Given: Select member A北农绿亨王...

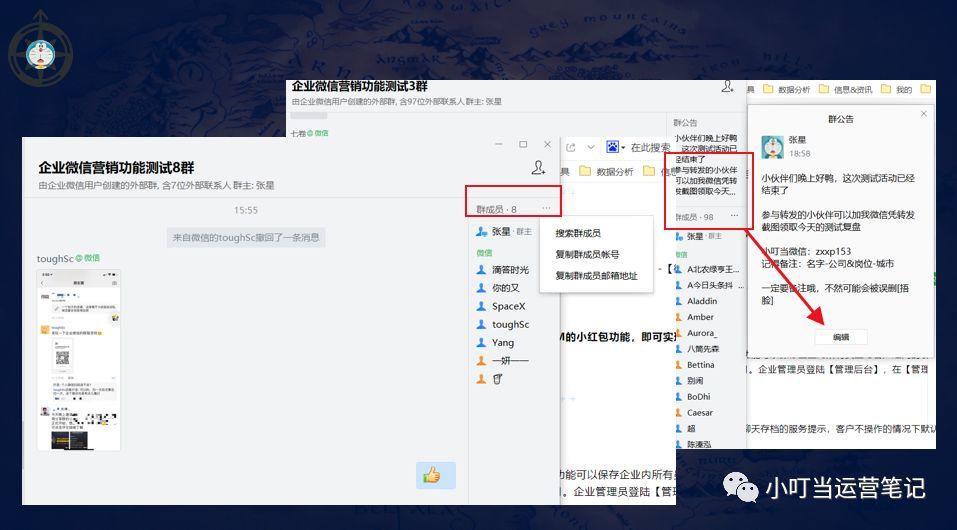Looking at the screenshot, I should point(708,269).
